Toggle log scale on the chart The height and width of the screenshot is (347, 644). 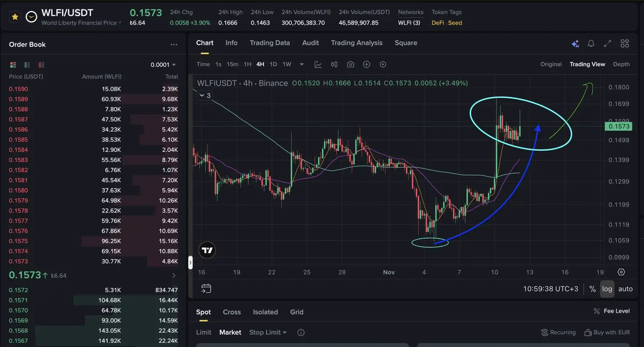tap(607, 289)
